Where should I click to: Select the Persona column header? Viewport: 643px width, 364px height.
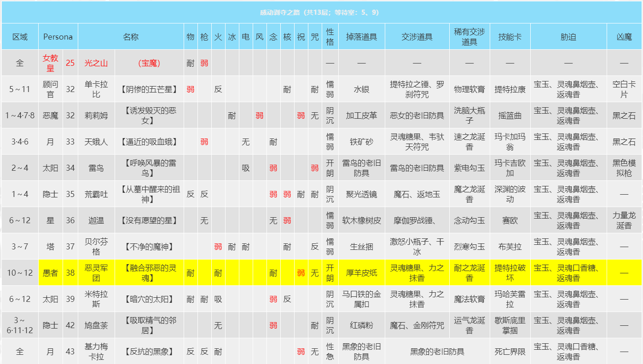58,37
